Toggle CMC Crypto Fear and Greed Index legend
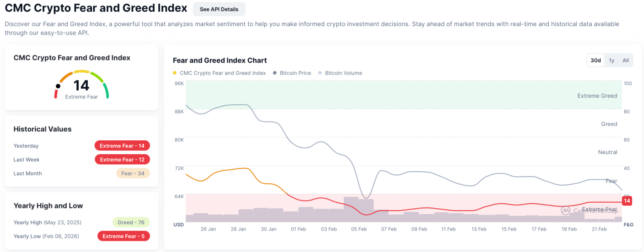The width and height of the screenshot is (644, 252). click(222, 73)
